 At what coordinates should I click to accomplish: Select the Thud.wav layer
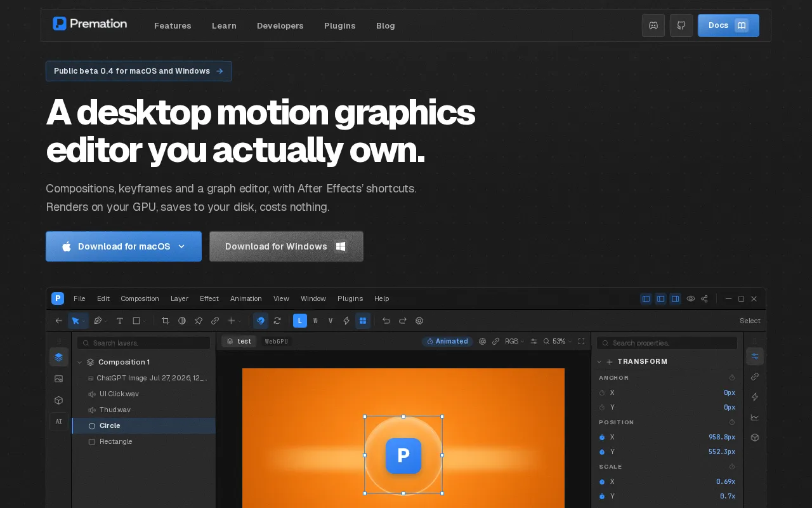coord(144,410)
